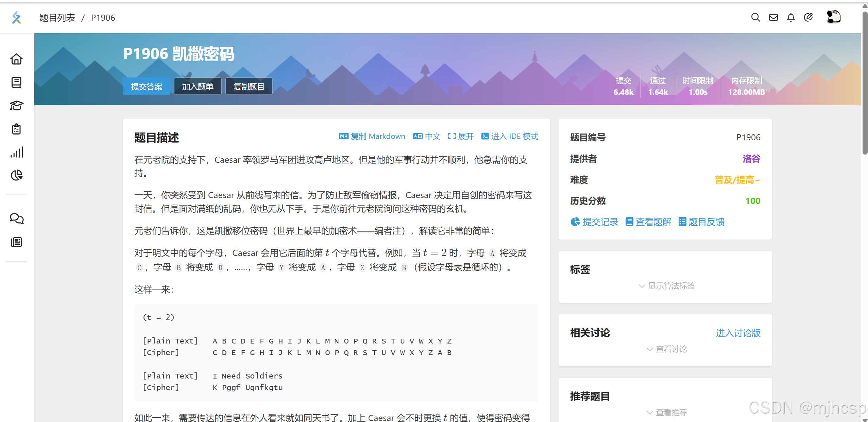
Task: Click the 复制题目 button
Action: coord(249,87)
